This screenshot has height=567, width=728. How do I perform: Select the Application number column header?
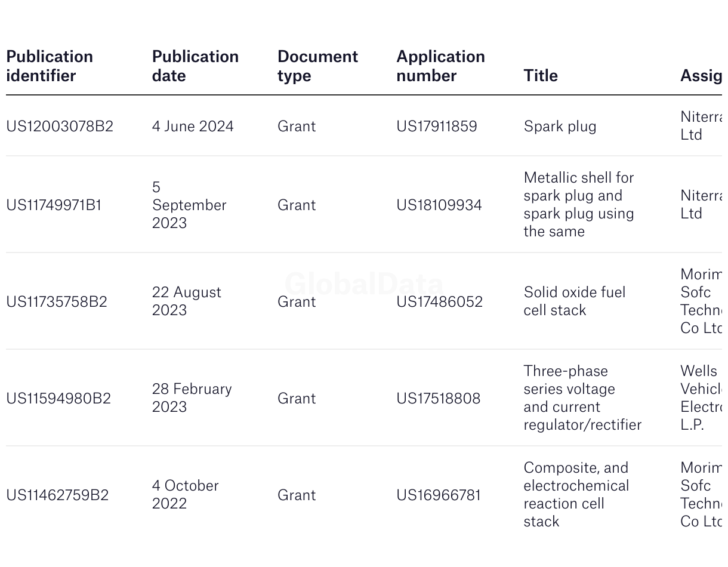[x=440, y=66]
